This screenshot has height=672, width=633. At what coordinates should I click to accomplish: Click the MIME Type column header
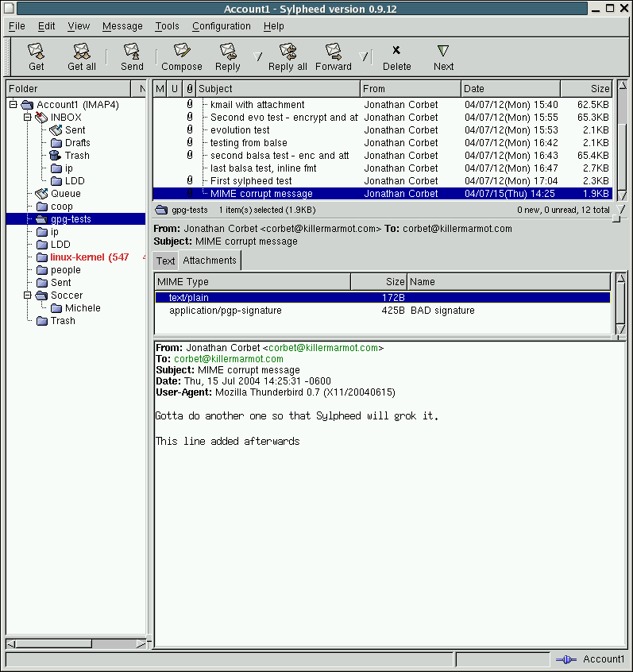pyautogui.click(x=253, y=281)
